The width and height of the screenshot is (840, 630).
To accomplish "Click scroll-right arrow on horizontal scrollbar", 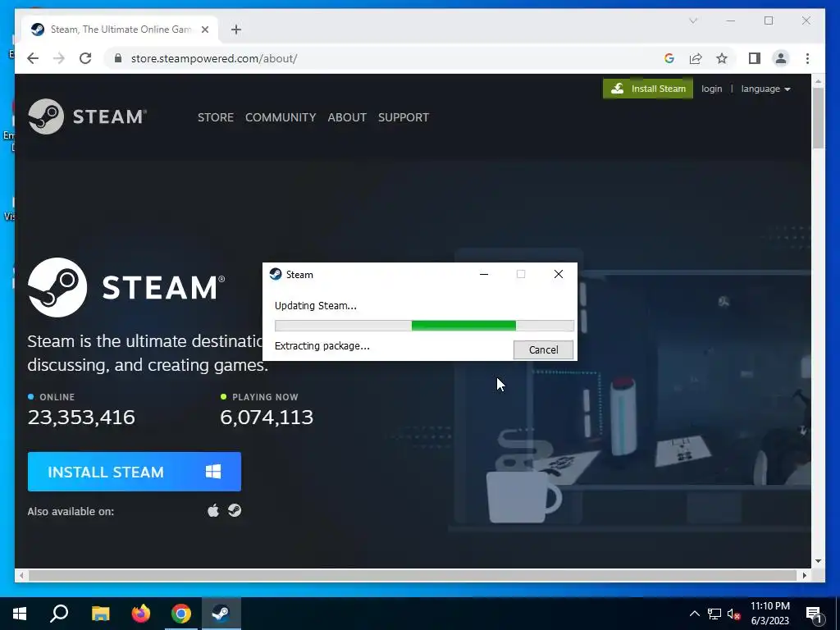I will [x=805, y=575].
